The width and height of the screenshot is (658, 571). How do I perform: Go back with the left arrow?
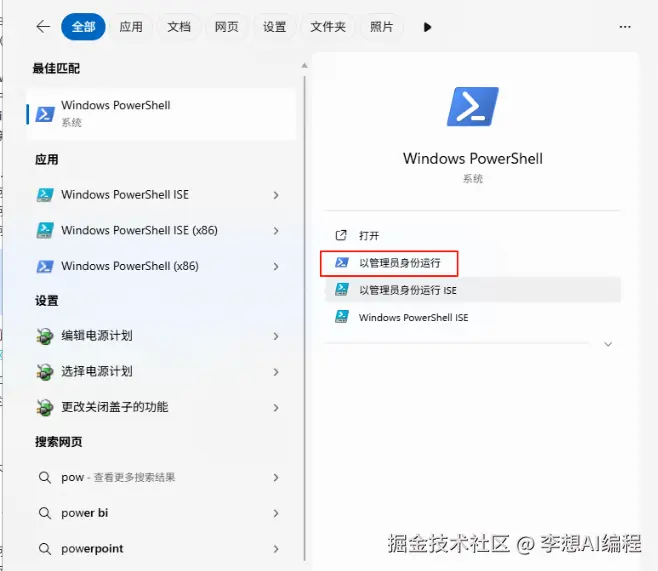(43, 27)
